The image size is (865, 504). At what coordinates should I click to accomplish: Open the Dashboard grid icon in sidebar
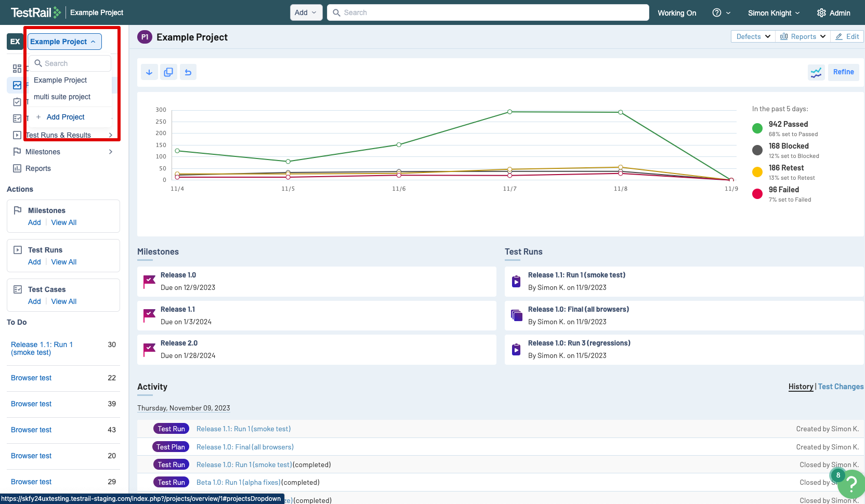(17, 68)
